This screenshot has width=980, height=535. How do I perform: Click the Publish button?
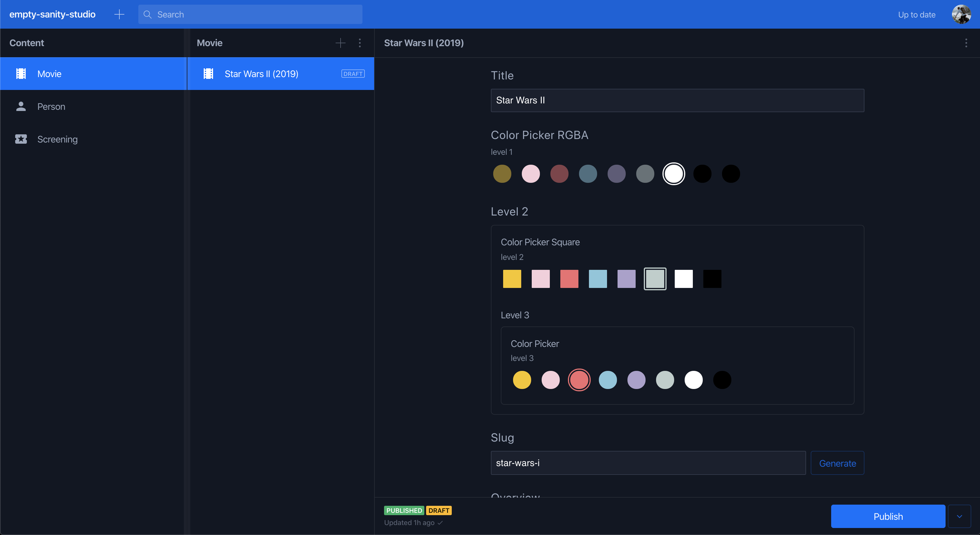[x=887, y=516]
